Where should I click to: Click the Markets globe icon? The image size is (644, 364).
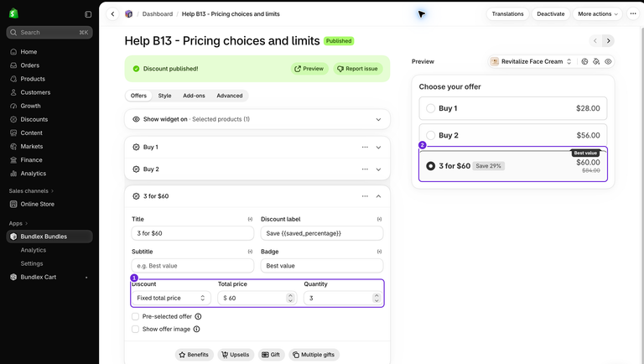[13, 147]
